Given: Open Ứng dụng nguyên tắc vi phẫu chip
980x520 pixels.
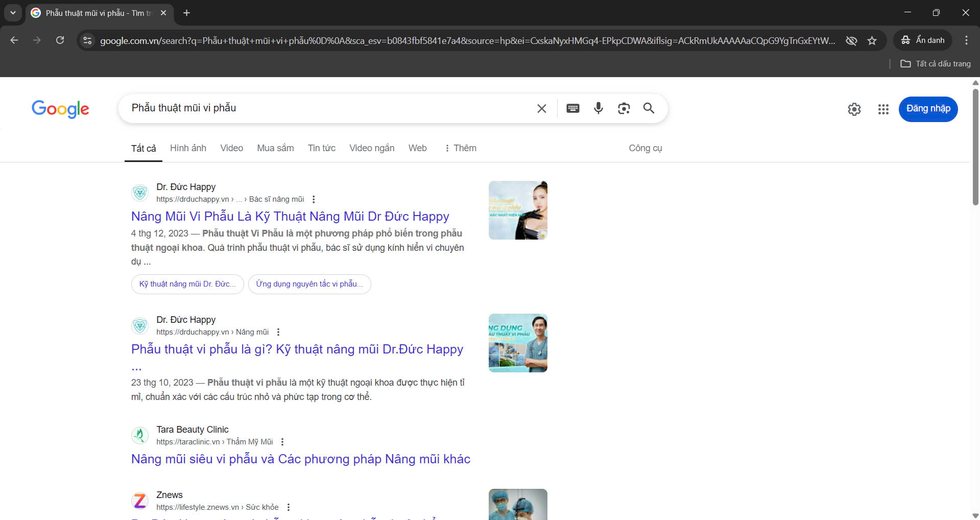Looking at the screenshot, I should pyautogui.click(x=309, y=284).
